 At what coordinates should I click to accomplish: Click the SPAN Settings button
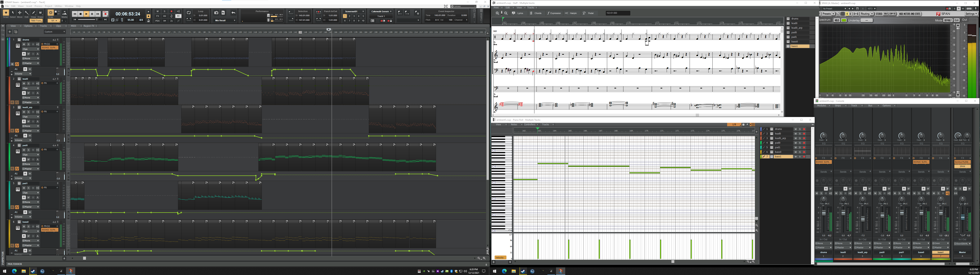(x=971, y=14)
